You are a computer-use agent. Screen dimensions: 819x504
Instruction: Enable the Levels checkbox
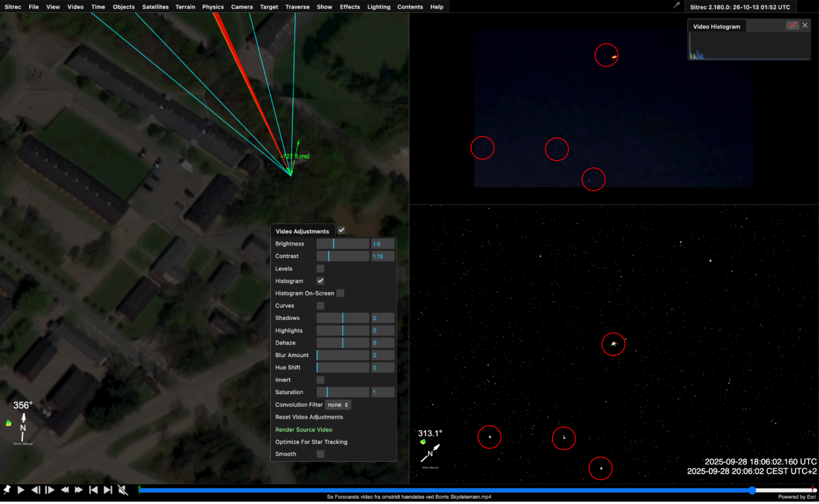tap(320, 269)
